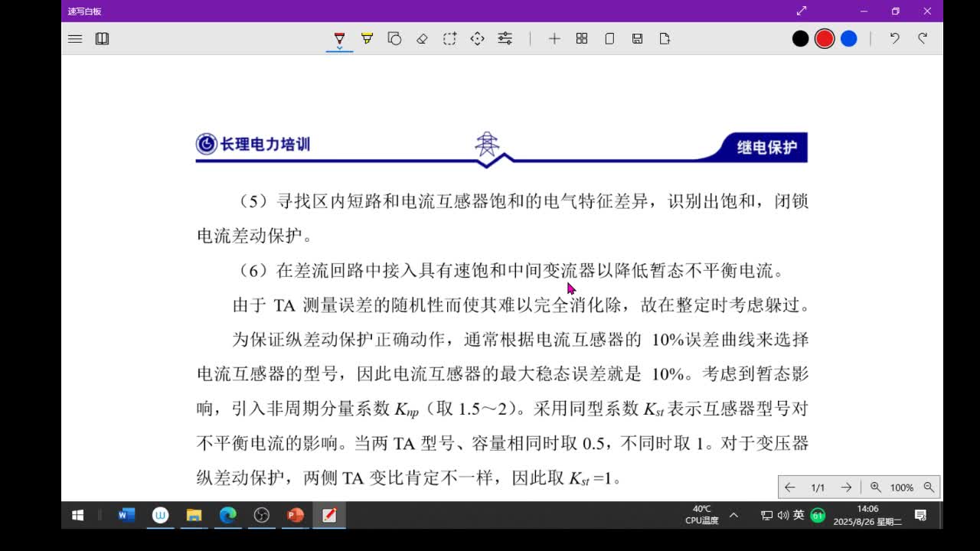Open the round W app in taskbar
Screen dimensions: 980x551
point(160,516)
